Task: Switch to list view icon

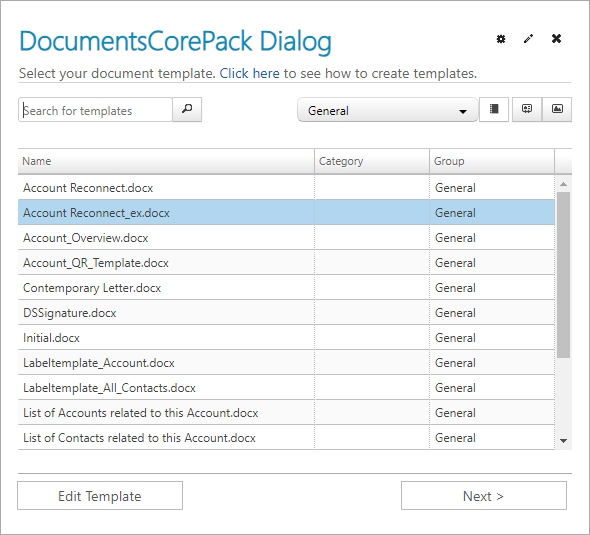Action: 494,109
